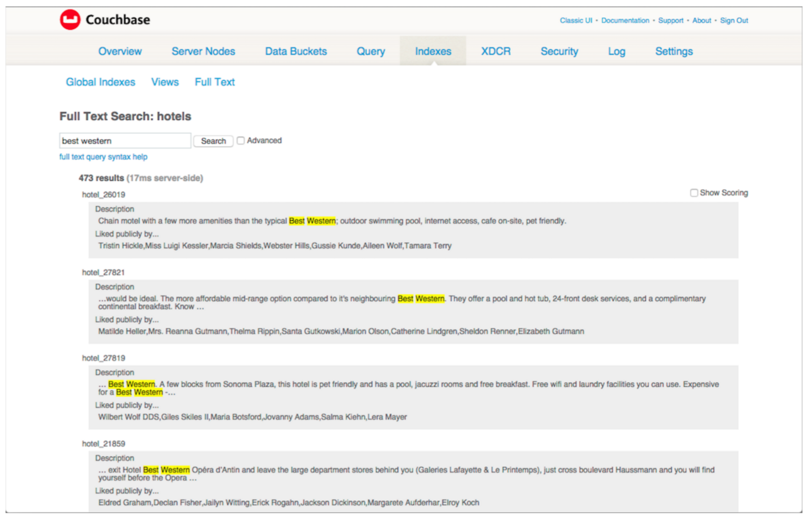Click highlighted 'Best Western' in hotel_27821 description
The height and width of the screenshot is (520, 812).
(x=421, y=299)
